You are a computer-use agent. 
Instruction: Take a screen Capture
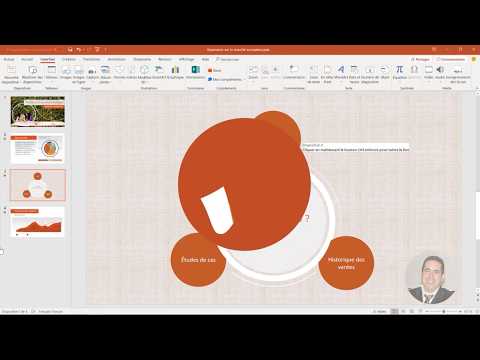[x=92, y=73]
